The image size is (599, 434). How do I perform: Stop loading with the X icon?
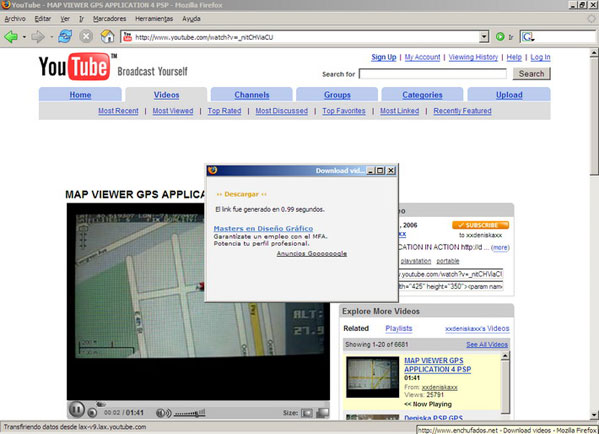(x=86, y=37)
